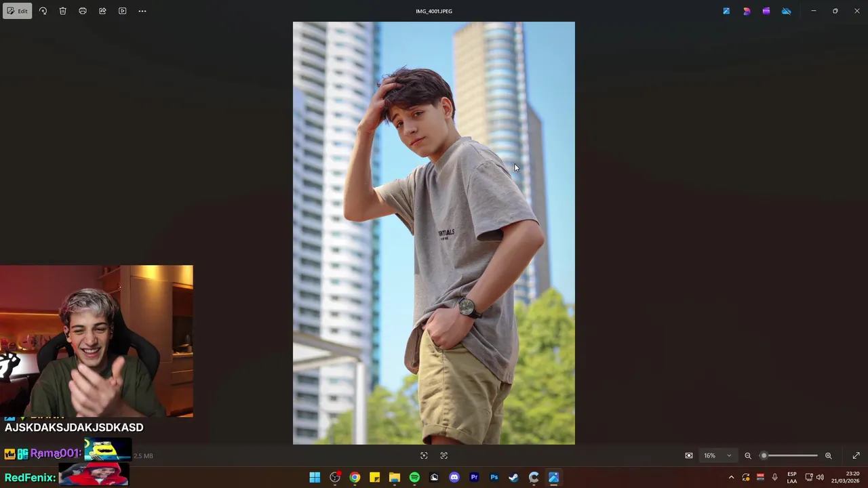The image size is (868, 488).
Task: Click the zoom in magnifier icon
Action: [x=828, y=455]
